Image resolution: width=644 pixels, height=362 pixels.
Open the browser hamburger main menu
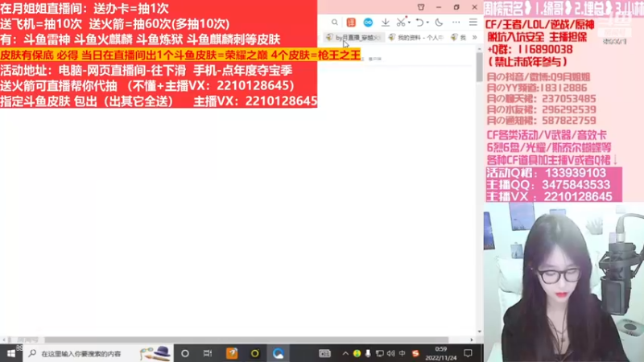[473, 23]
